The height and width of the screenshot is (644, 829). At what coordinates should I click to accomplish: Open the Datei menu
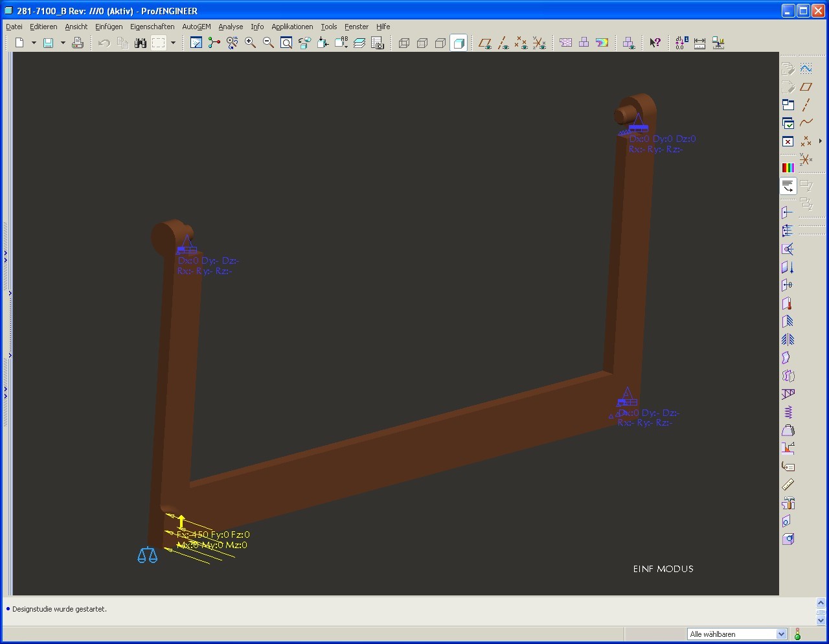[14, 27]
